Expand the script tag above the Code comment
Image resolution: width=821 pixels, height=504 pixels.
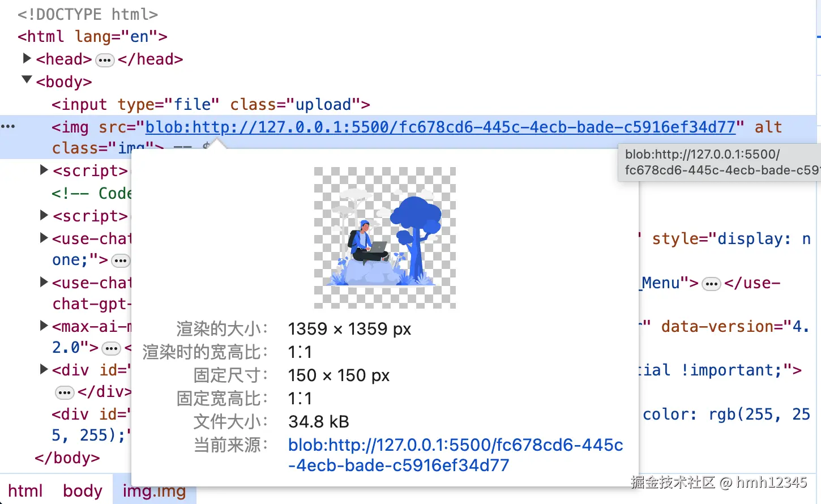[44, 170]
